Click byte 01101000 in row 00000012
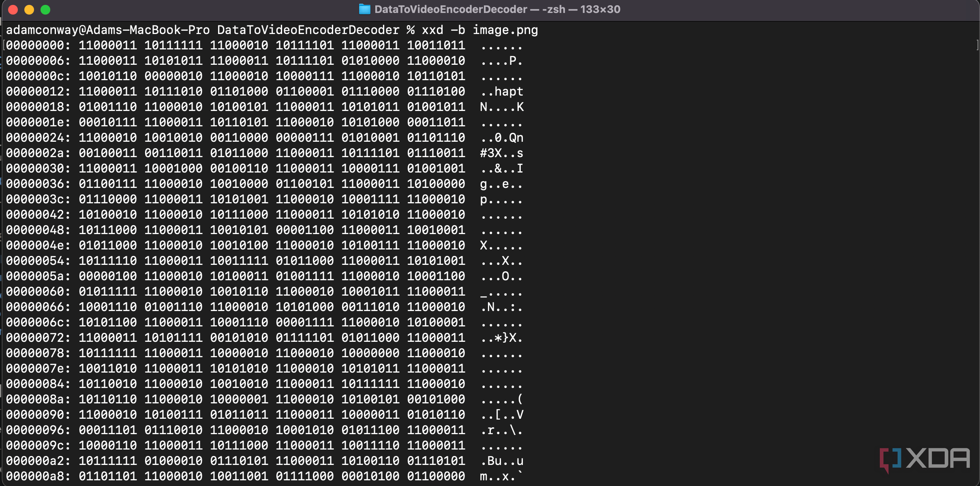 239,92
